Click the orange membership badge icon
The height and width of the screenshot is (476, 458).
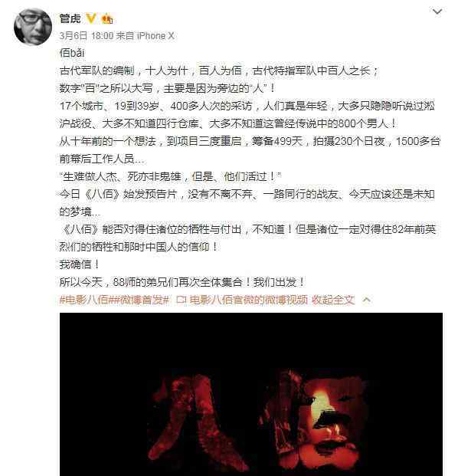click(106, 19)
